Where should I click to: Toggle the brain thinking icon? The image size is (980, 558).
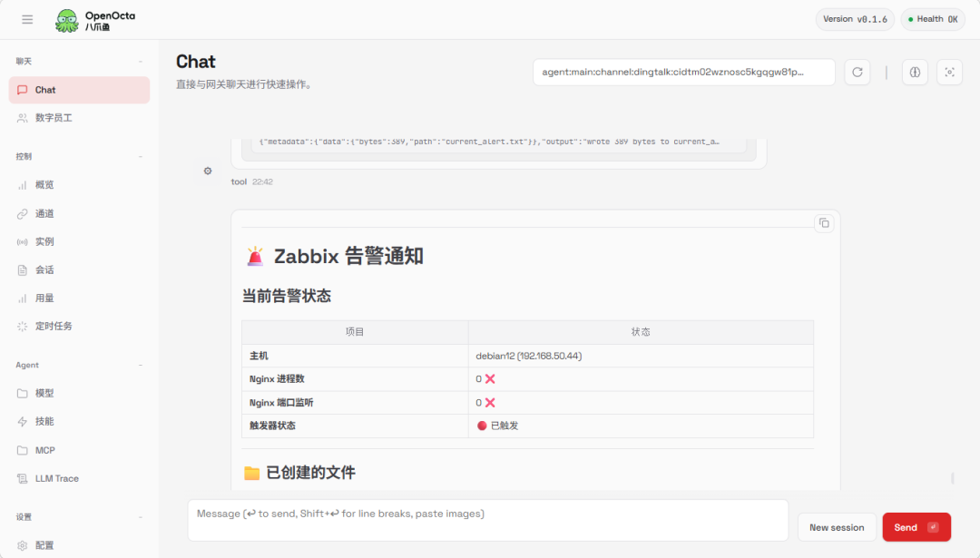click(x=915, y=72)
